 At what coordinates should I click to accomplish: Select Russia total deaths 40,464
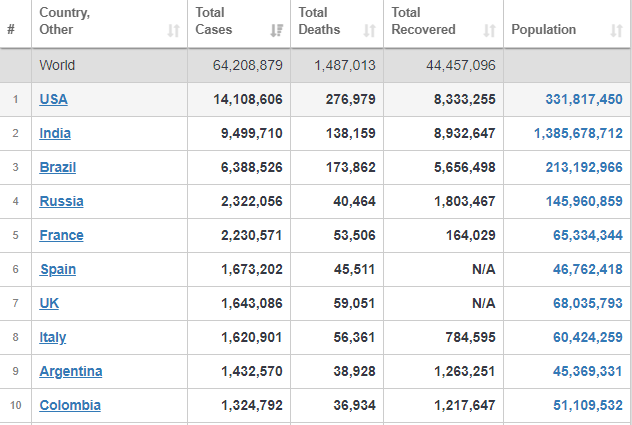tap(354, 201)
